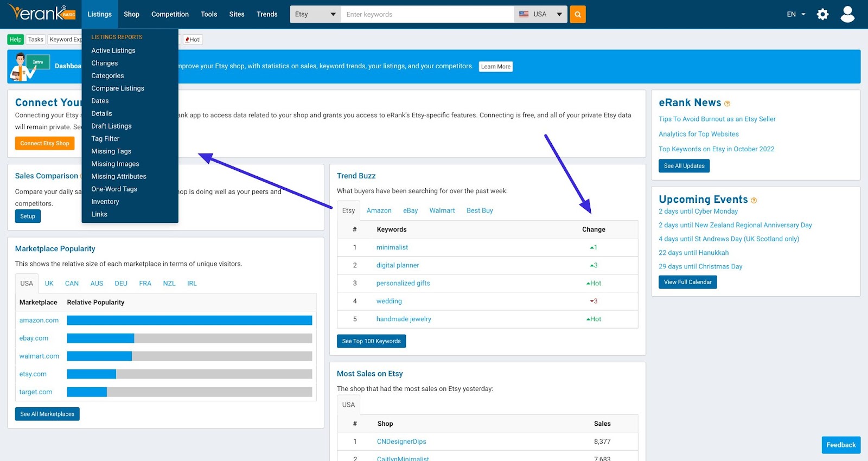868x461 pixels.
Task: Switch to the Walmart tab in Trend Buzz
Action: (442, 210)
